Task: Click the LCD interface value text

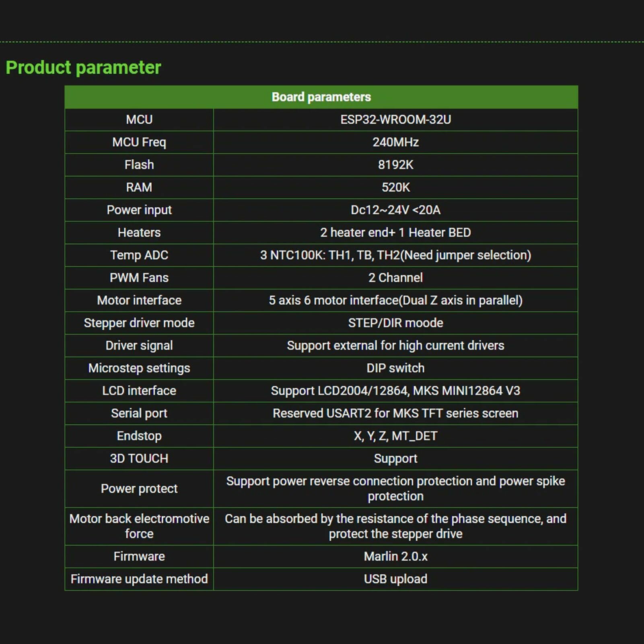Action: (x=395, y=391)
